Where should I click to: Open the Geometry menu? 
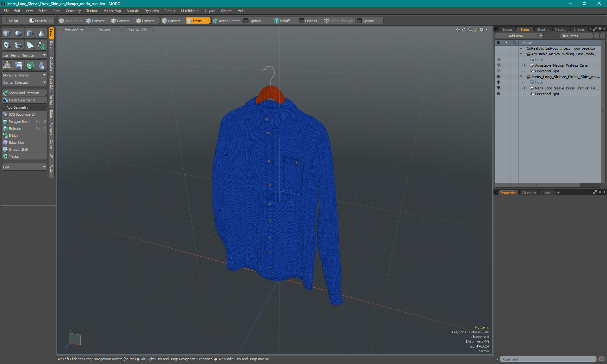(x=73, y=11)
